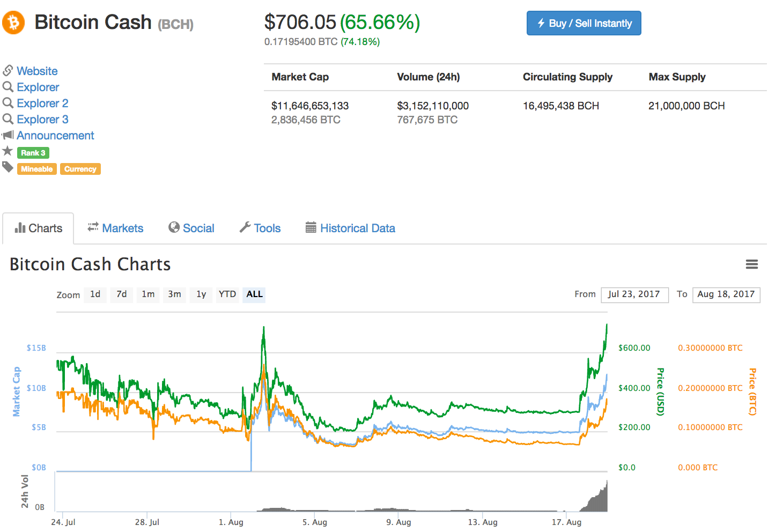Open the Explorer 3 link
The image size is (768, 532).
tap(42, 119)
